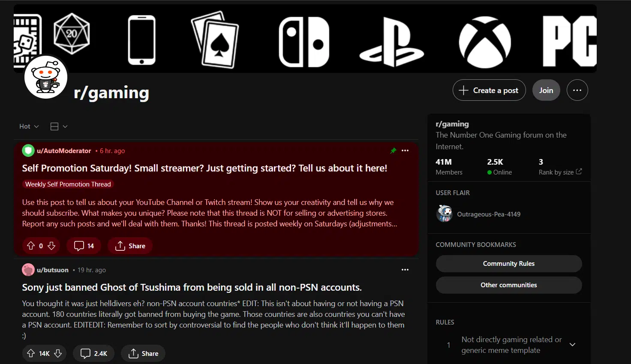
Task: Open the options menu on butsuon's post
Action: (x=405, y=270)
